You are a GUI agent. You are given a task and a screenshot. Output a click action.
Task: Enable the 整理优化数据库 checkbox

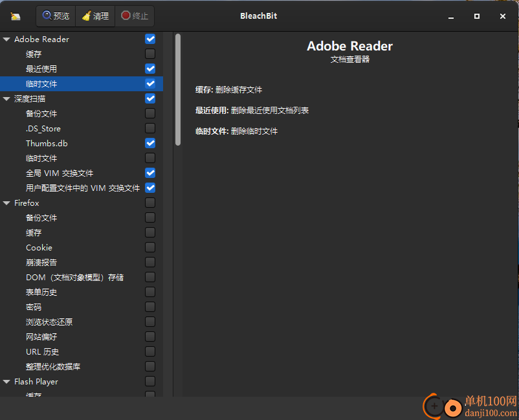click(x=150, y=366)
